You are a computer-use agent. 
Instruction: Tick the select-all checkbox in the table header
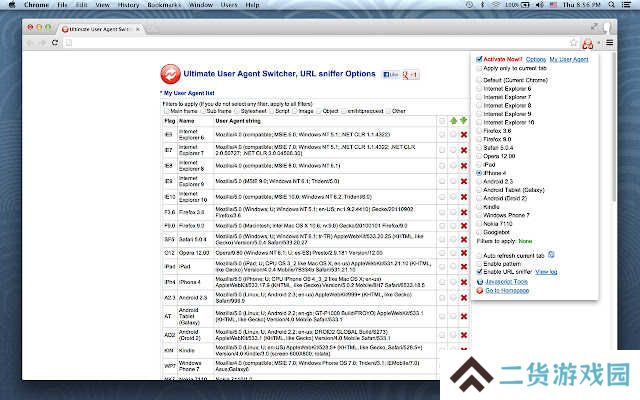point(442,121)
